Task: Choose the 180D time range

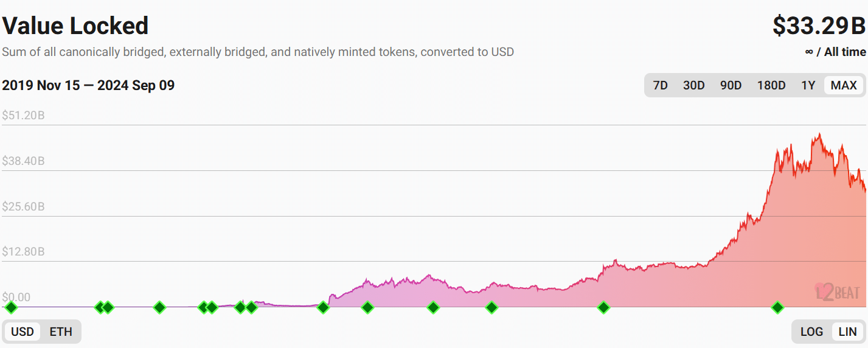Action: click(x=771, y=85)
